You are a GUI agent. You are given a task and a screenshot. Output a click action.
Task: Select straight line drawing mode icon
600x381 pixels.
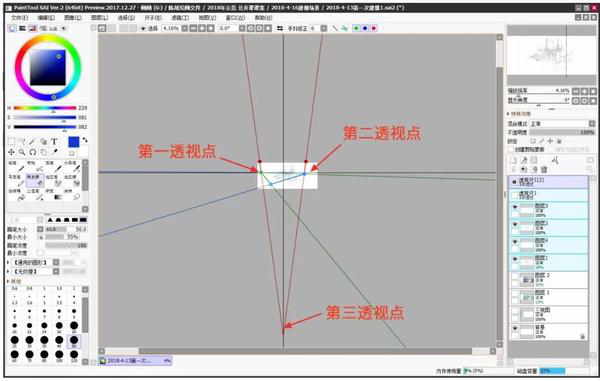click(x=335, y=28)
